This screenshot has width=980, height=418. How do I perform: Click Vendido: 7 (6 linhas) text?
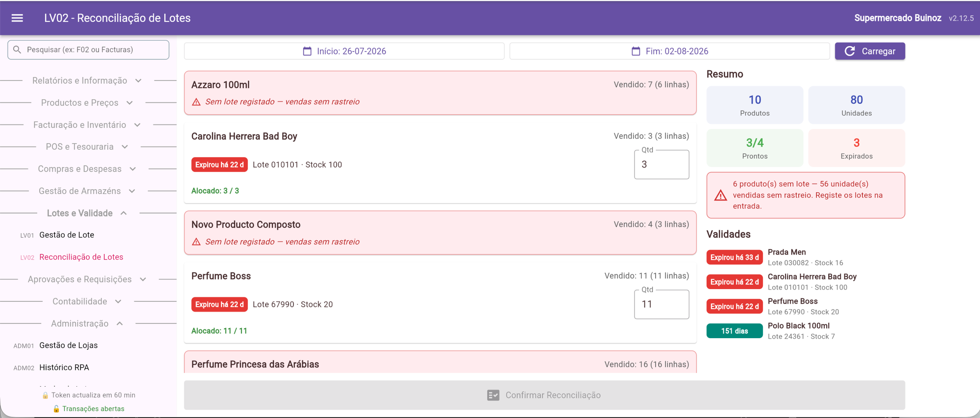tap(651, 85)
